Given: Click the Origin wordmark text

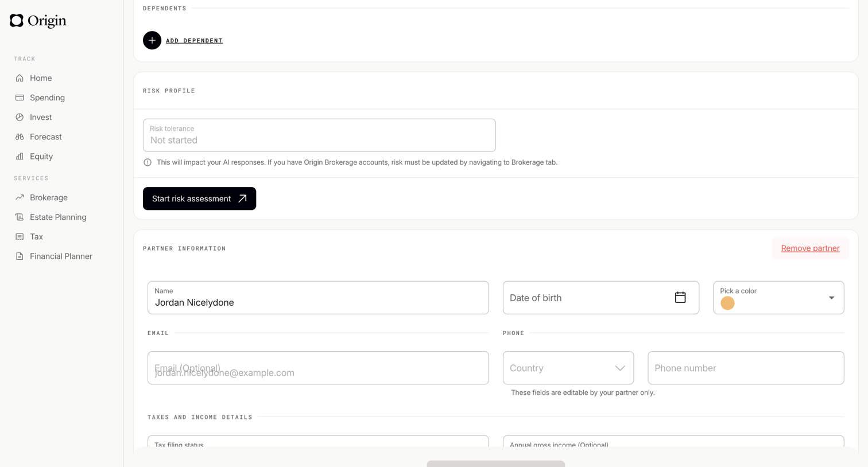Looking at the screenshot, I should (x=47, y=21).
